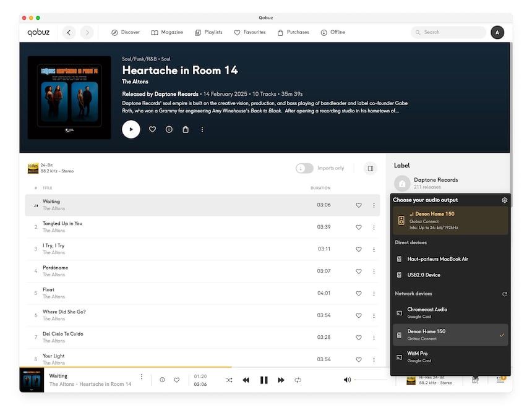Add the album to favourites with heart icon
532x418 pixels.
click(x=152, y=129)
